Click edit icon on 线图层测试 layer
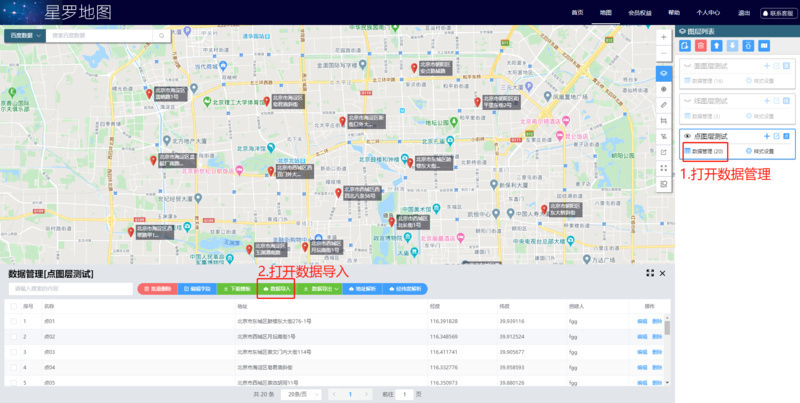This screenshot has height=403, width=800. [x=777, y=101]
